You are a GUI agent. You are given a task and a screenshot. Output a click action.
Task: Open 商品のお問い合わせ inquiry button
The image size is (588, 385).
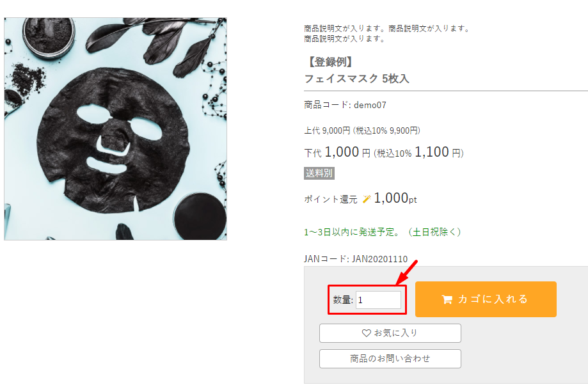[x=390, y=359]
